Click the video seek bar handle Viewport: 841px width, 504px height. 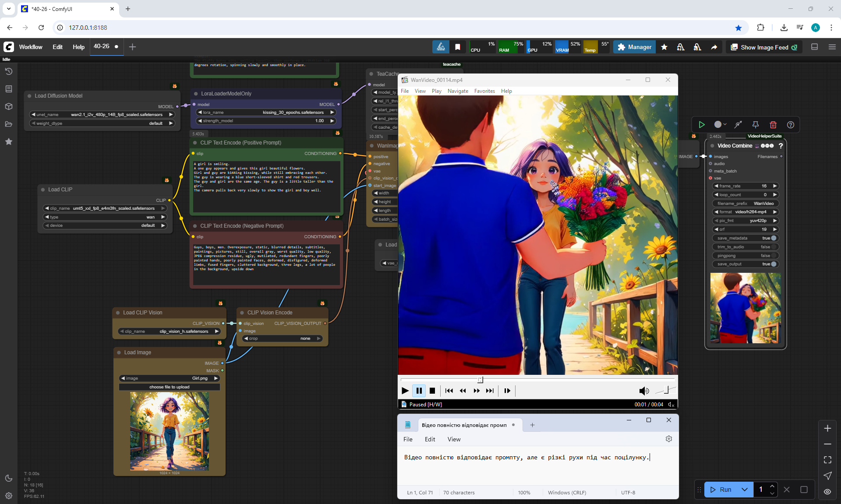tap(481, 380)
